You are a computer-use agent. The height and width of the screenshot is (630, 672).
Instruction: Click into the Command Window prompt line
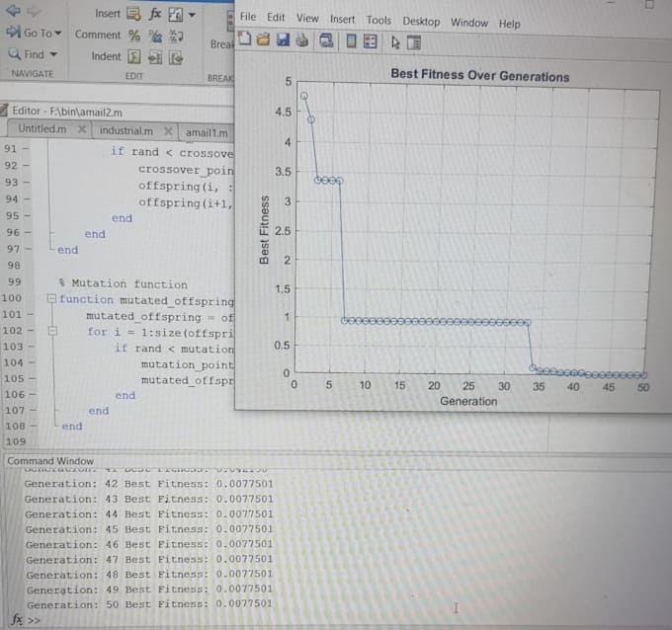(343, 620)
